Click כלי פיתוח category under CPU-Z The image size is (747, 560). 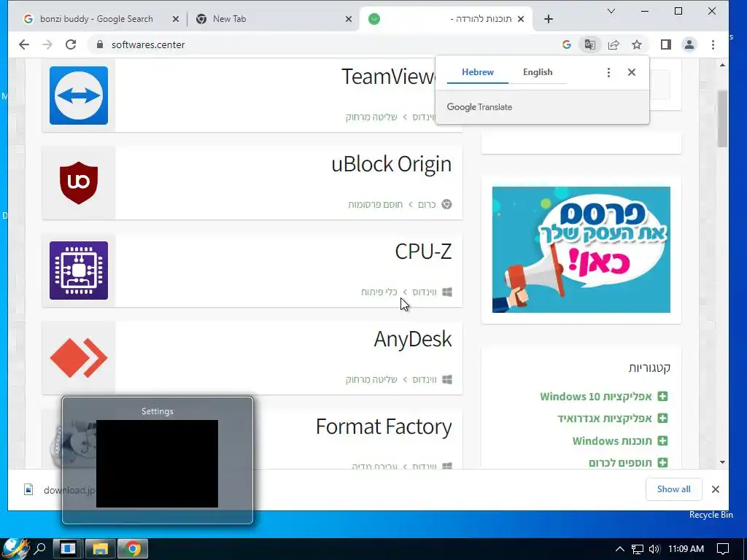click(x=379, y=292)
